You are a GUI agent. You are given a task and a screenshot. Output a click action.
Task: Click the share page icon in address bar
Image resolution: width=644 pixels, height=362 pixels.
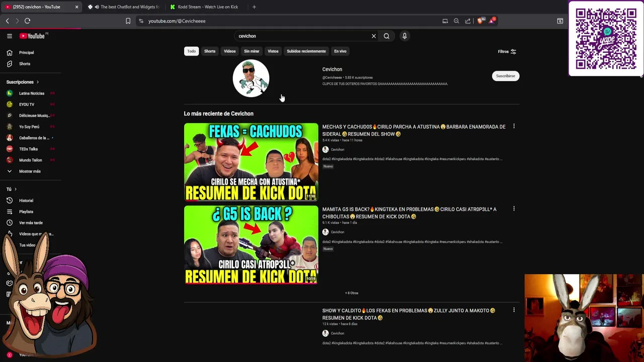coord(468,21)
